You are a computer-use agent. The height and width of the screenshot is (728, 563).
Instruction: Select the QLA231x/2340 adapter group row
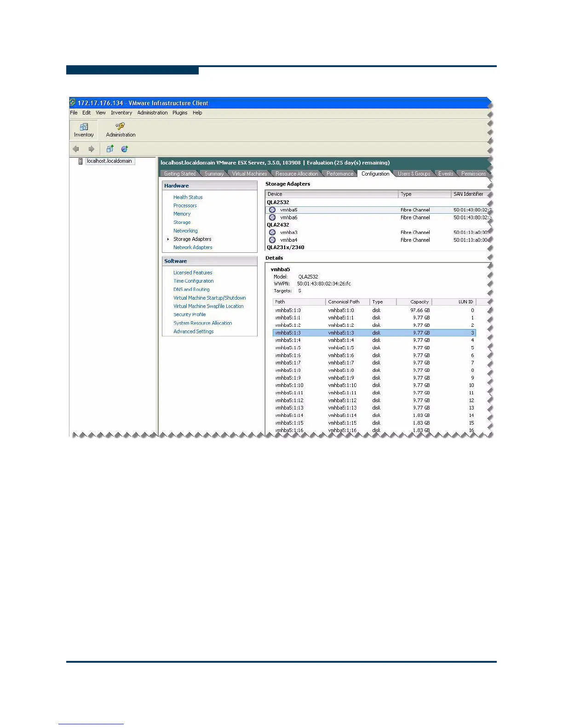[x=378, y=247]
